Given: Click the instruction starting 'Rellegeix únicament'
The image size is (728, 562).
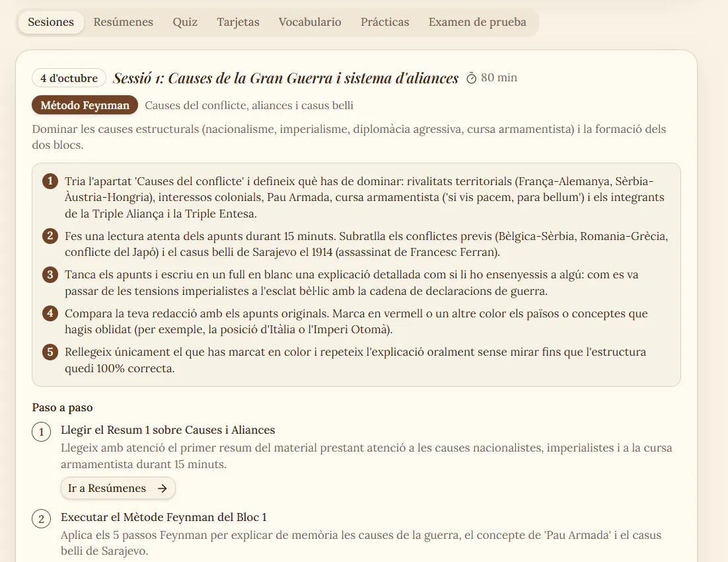Looking at the screenshot, I should click(x=355, y=360).
